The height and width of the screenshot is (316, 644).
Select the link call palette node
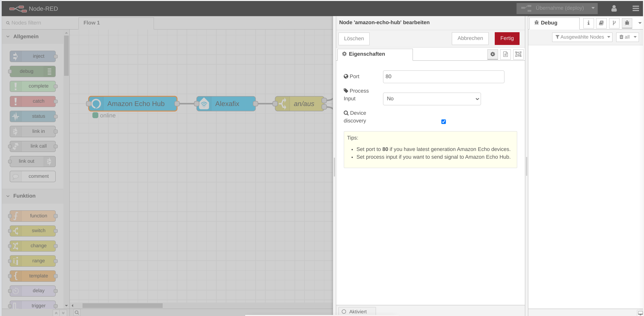(33, 146)
